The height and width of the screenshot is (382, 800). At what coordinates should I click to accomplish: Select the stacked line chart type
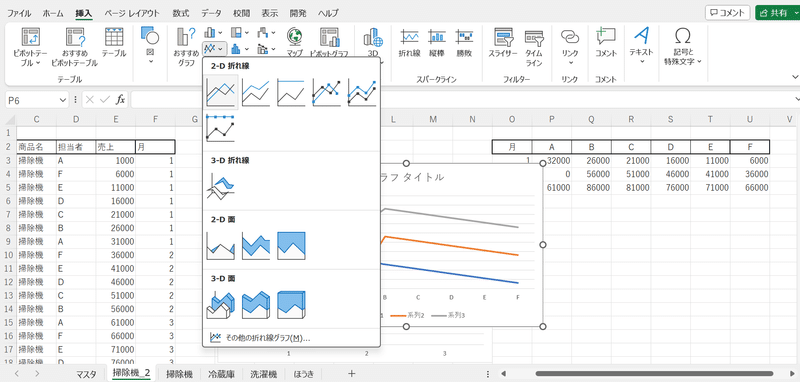(x=256, y=93)
